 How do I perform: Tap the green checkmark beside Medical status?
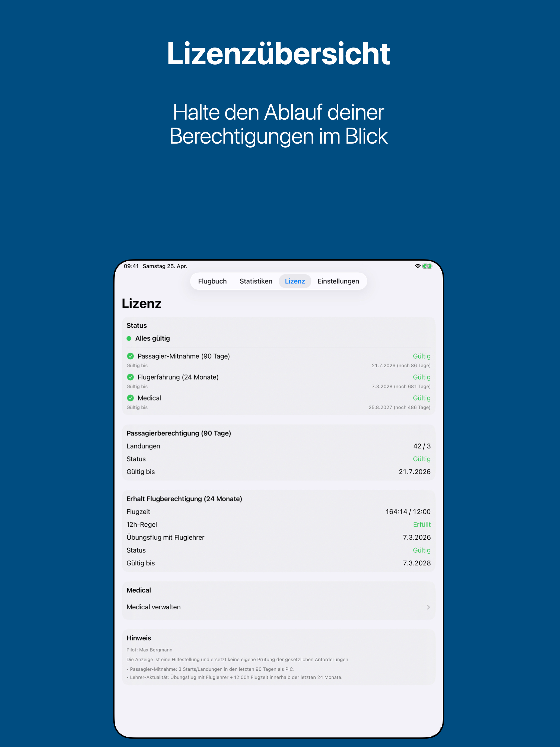tap(130, 398)
